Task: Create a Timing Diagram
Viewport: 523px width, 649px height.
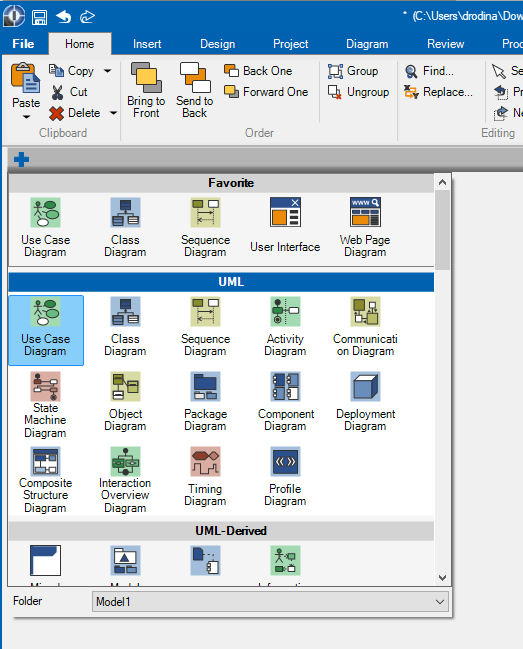Action: (205, 477)
